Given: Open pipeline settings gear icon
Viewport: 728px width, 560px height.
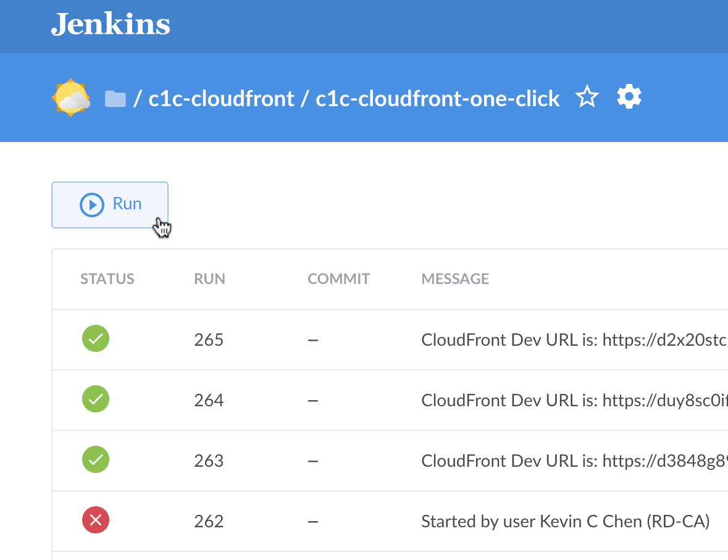Looking at the screenshot, I should point(629,96).
